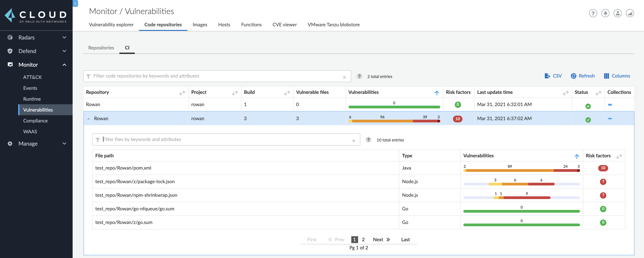Switch to the Images tab
Screen dimensions: 644x258
[x=200, y=25]
